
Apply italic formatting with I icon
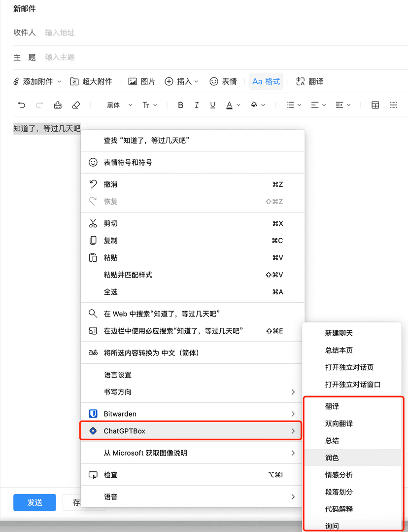pyautogui.click(x=197, y=105)
